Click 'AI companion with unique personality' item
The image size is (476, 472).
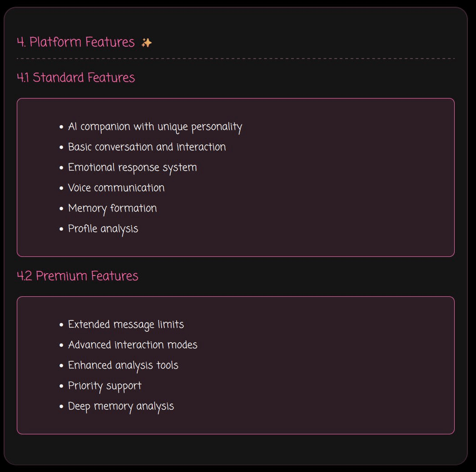point(155,127)
